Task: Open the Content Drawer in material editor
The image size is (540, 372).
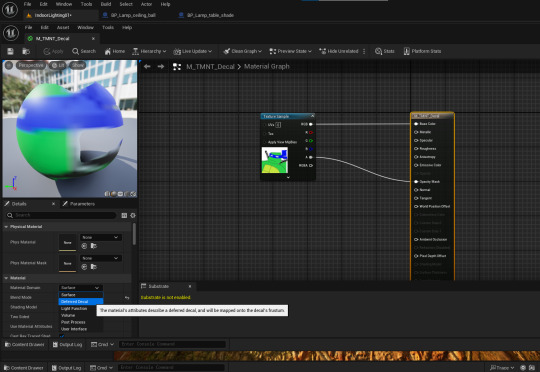Action: (24, 344)
